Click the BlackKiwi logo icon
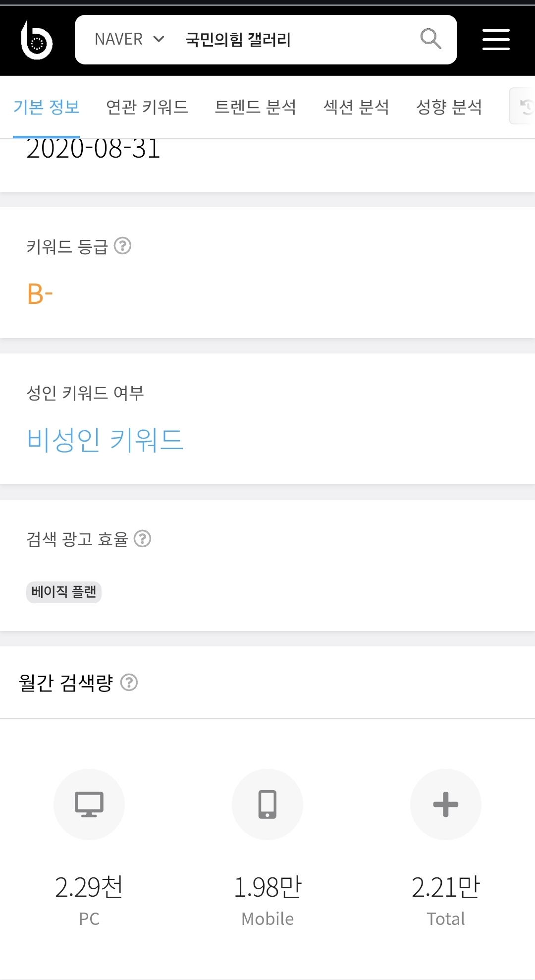535x980 pixels. coord(37,40)
